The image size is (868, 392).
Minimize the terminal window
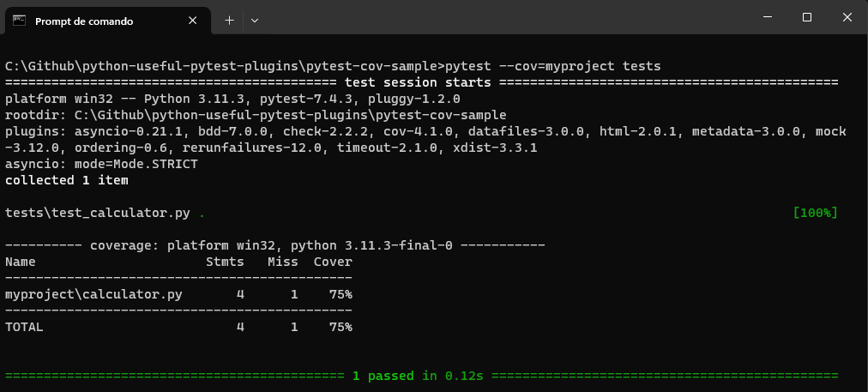pos(768,18)
